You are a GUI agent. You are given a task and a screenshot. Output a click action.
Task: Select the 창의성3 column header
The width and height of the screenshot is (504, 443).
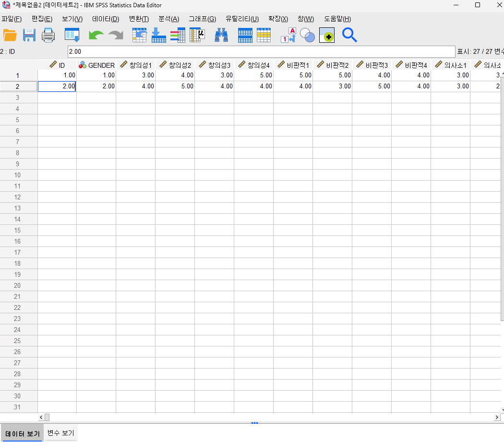click(215, 65)
